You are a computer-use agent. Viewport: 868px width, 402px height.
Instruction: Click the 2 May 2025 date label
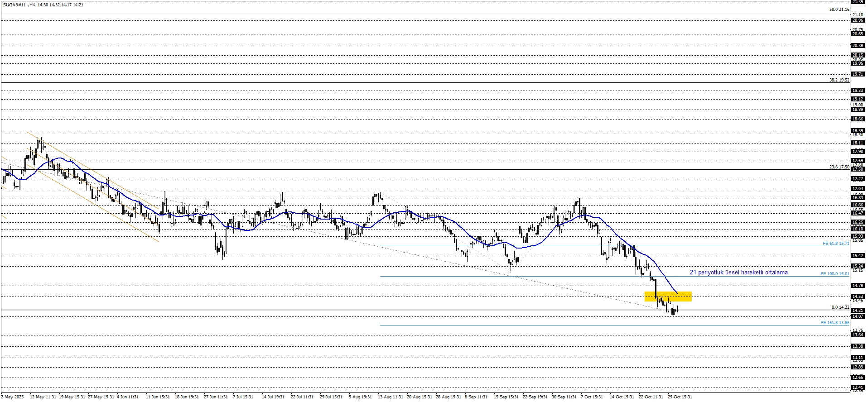(12, 397)
